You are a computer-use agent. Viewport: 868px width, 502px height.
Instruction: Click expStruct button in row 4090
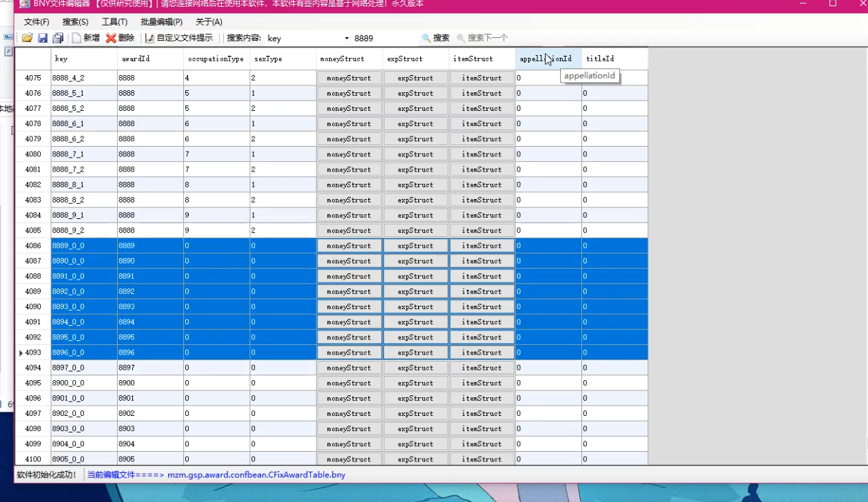pyautogui.click(x=415, y=306)
